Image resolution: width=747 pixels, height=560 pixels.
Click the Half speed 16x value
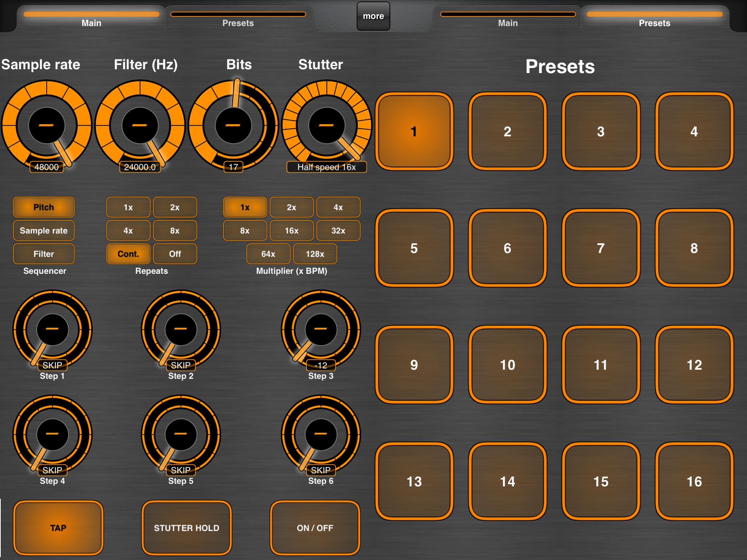click(327, 167)
